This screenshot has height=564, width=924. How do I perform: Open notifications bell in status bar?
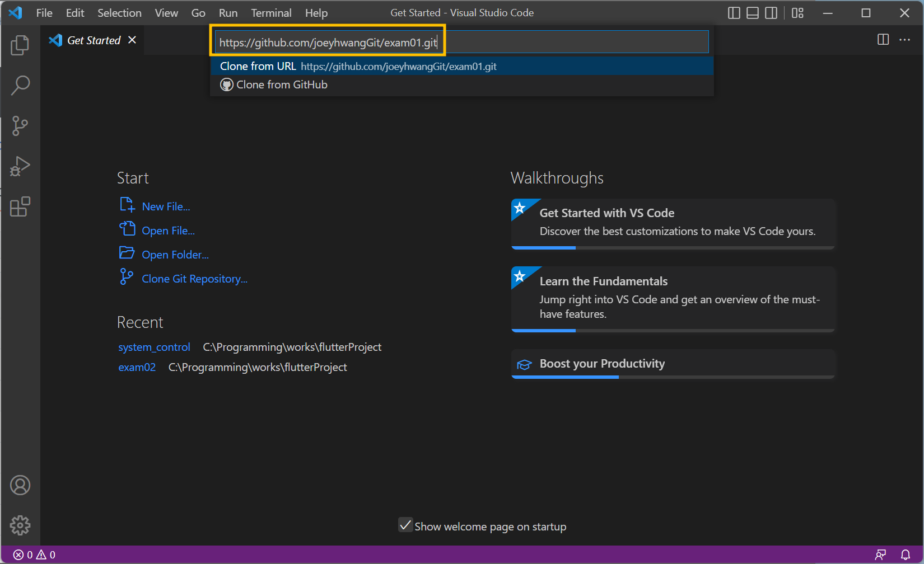pyautogui.click(x=906, y=554)
